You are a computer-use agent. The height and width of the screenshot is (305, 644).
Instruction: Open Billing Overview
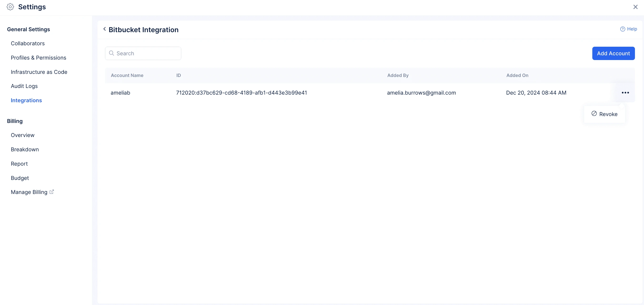click(x=22, y=135)
